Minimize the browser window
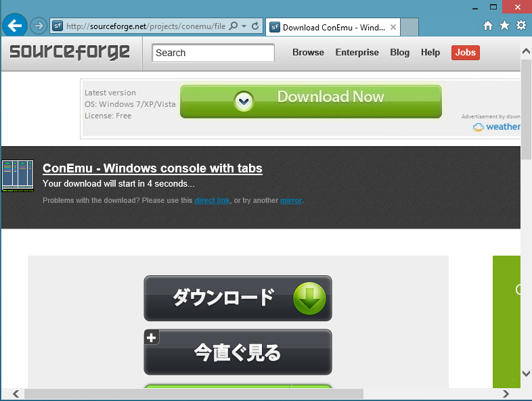Viewport: 532px width, 401px height. [x=475, y=8]
